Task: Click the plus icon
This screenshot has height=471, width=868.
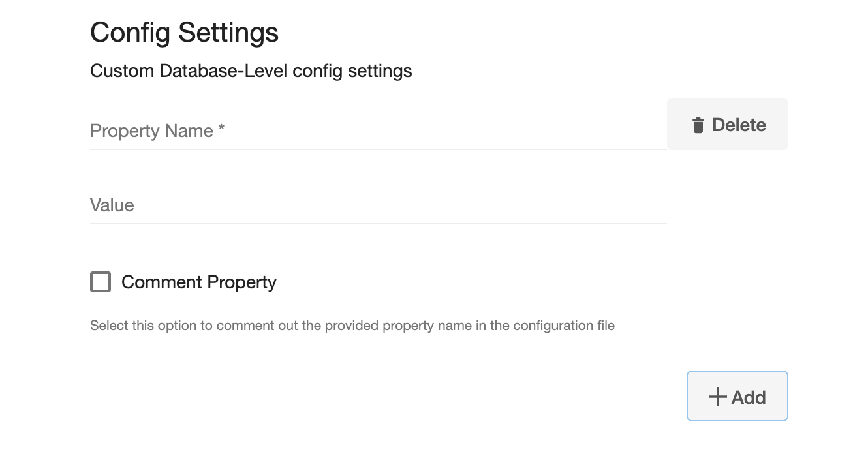Action: click(717, 397)
